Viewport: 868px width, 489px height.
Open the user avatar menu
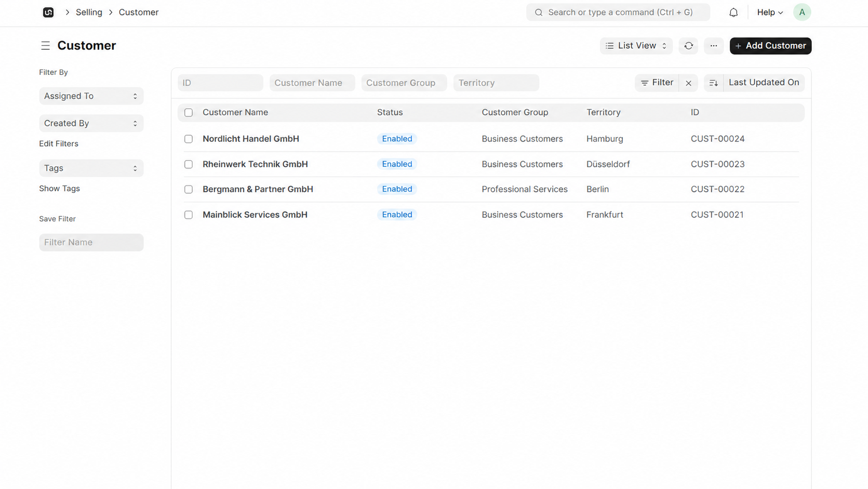[x=802, y=12]
